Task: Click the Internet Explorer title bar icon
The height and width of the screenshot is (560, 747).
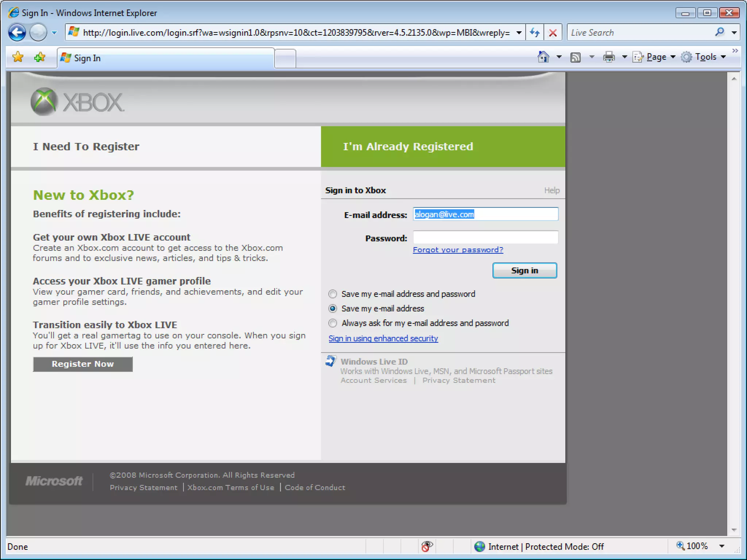Action: coord(13,13)
